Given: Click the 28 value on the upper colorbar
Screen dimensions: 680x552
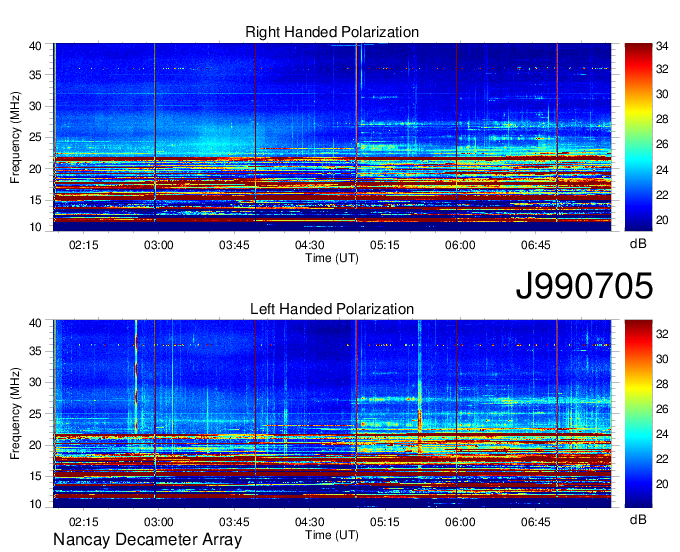Looking at the screenshot, I should point(662,119).
